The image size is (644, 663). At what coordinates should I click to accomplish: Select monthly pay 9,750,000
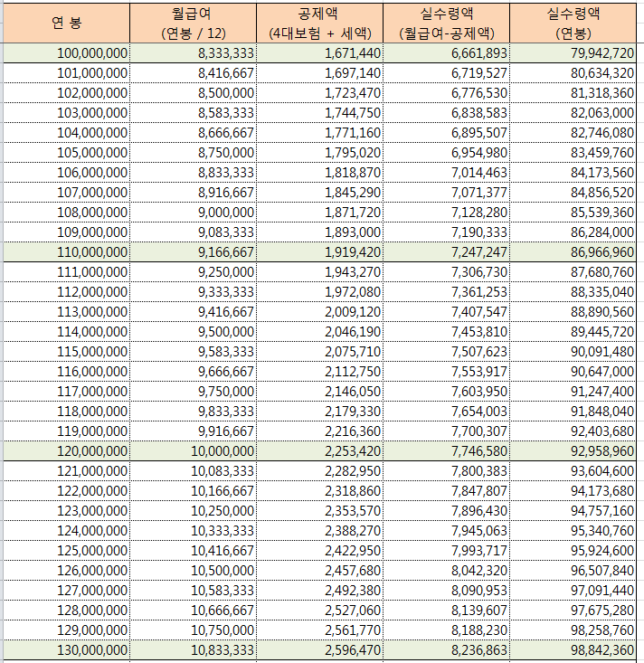(x=193, y=391)
